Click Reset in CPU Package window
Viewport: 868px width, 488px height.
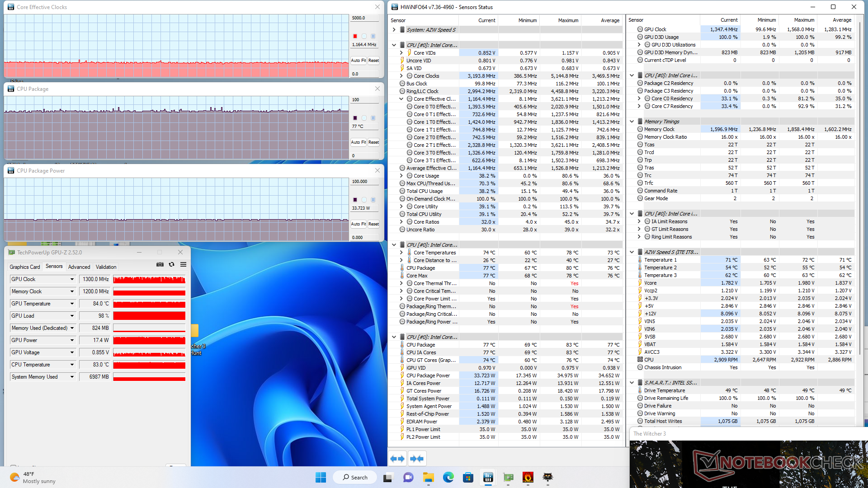[x=373, y=142]
